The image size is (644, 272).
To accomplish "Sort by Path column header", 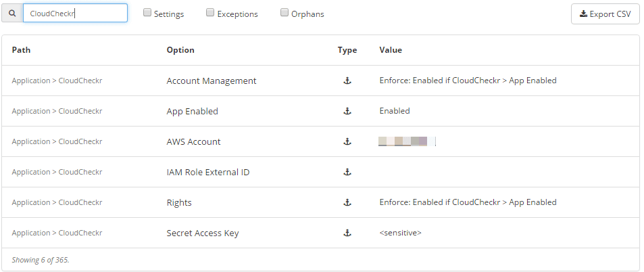I will click(x=21, y=50).
